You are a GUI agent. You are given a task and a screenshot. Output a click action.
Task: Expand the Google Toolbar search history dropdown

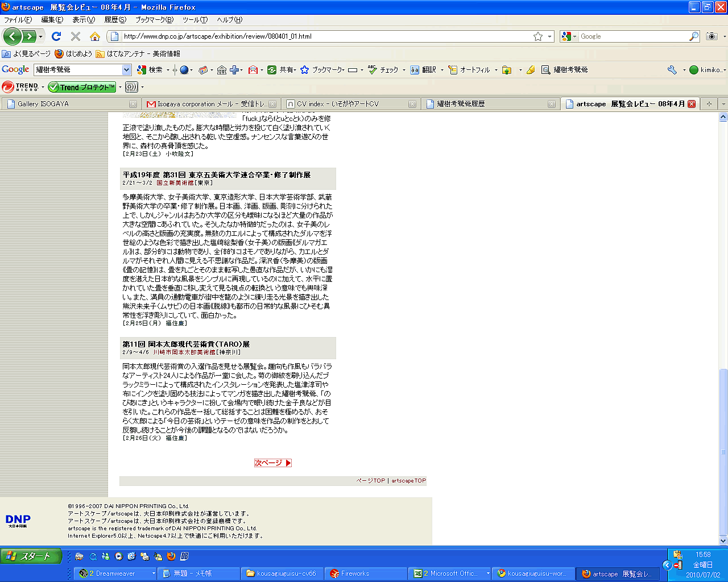pyautogui.click(x=126, y=70)
